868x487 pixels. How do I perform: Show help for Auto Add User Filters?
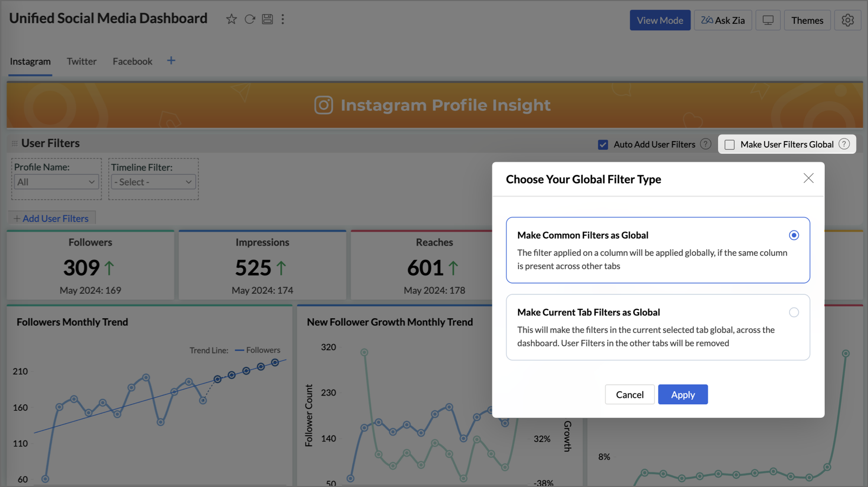(x=706, y=144)
